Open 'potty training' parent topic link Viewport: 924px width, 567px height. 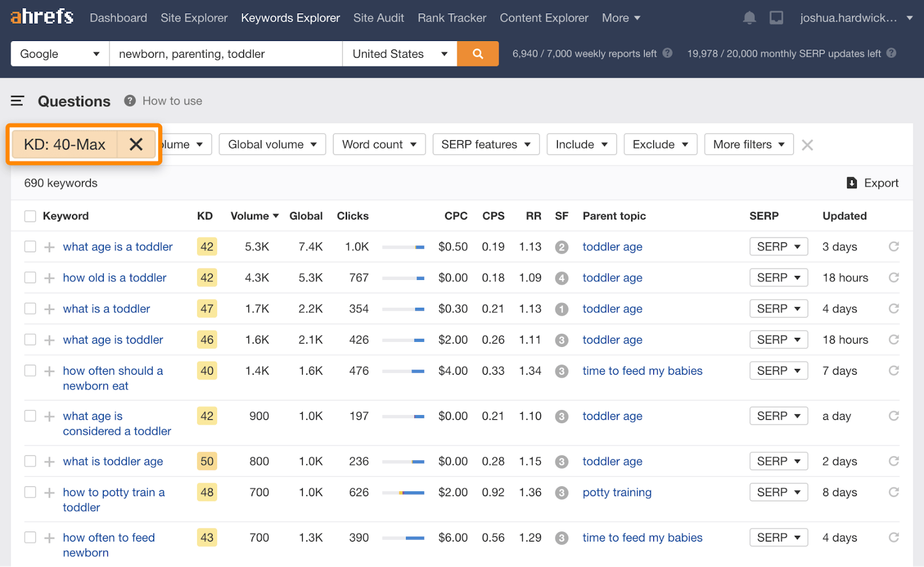[x=617, y=493]
